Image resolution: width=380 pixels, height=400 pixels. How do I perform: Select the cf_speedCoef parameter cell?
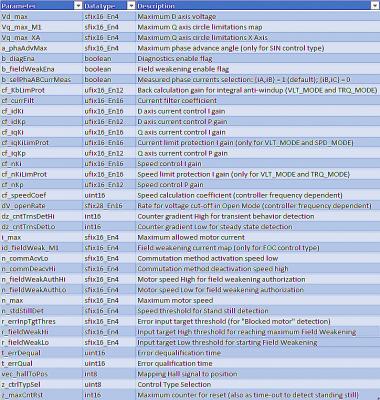[x=41, y=195]
